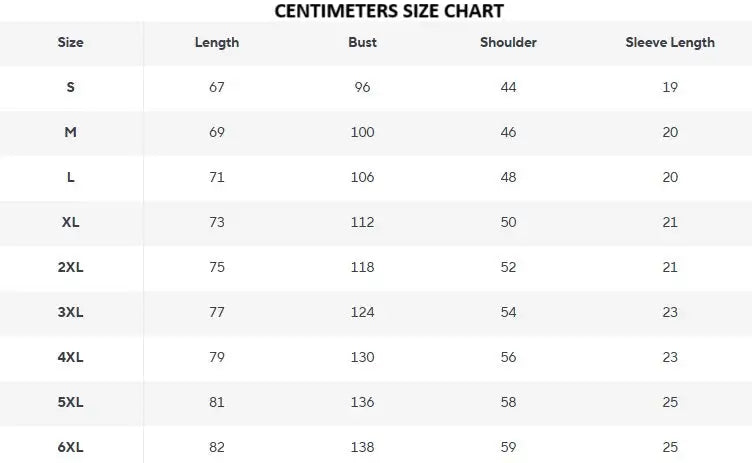The height and width of the screenshot is (463, 752).
Task: Select the shoulder value 59
Action: [508, 447]
